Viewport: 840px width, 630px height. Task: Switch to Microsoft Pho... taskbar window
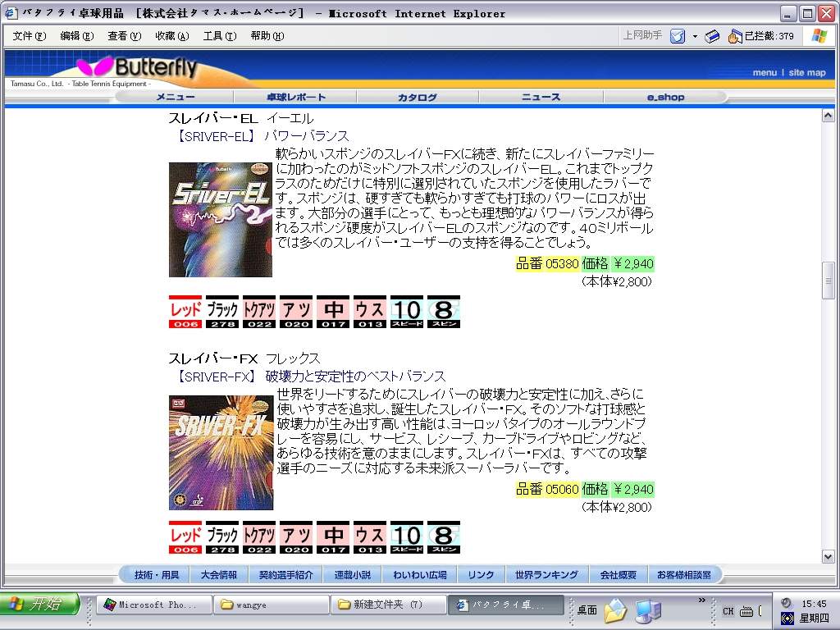tap(154, 605)
